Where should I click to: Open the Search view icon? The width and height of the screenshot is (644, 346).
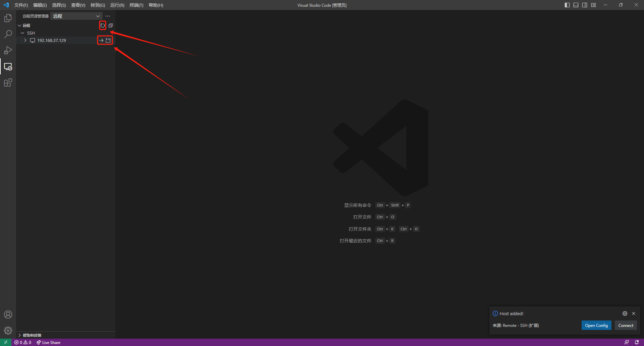point(8,34)
